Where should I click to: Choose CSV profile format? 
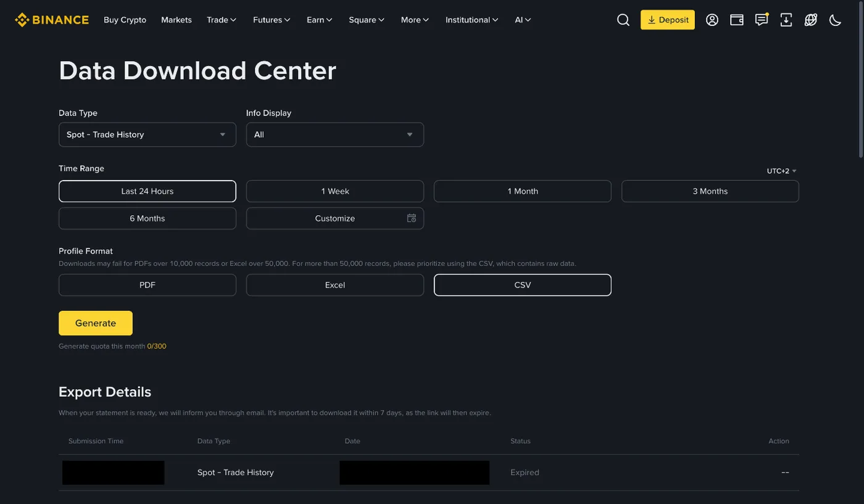[523, 285]
